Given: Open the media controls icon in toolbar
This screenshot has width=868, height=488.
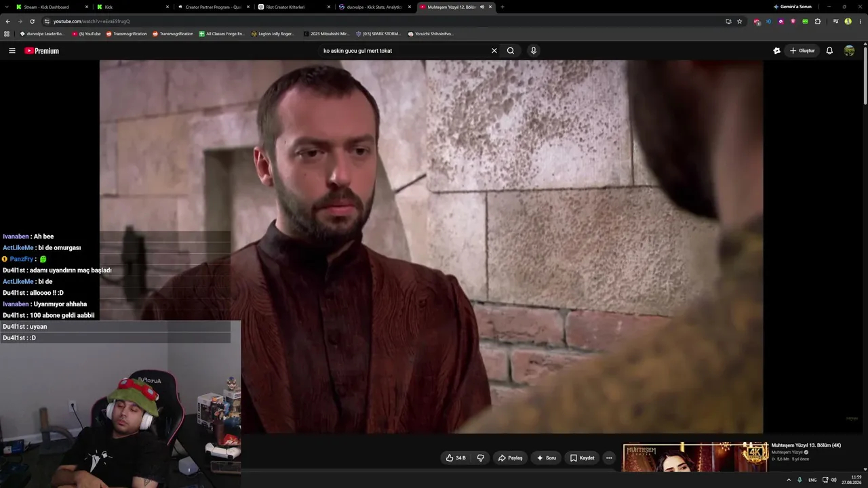Looking at the screenshot, I should pyautogui.click(x=835, y=21).
